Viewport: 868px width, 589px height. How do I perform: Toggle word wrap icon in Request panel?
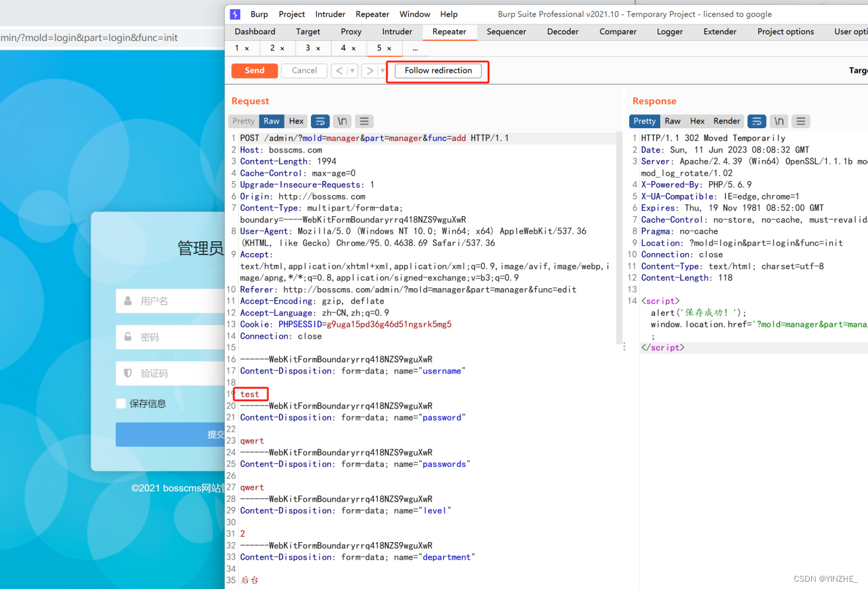320,121
